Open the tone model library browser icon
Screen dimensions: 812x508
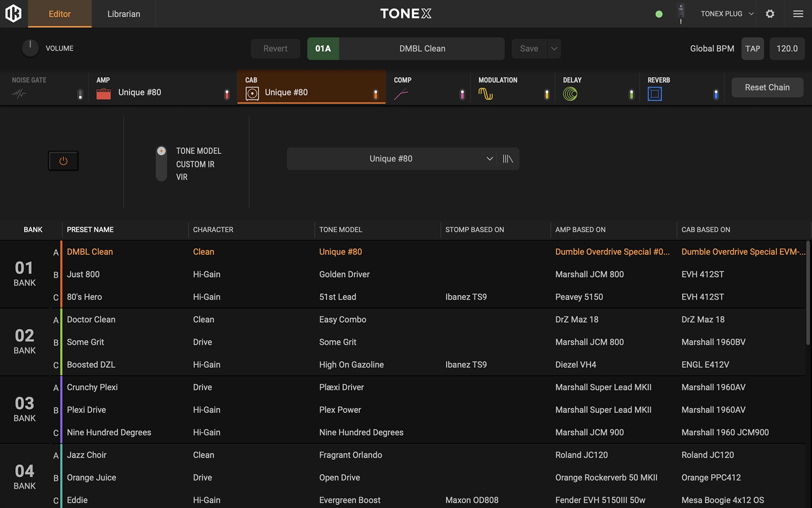click(508, 159)
